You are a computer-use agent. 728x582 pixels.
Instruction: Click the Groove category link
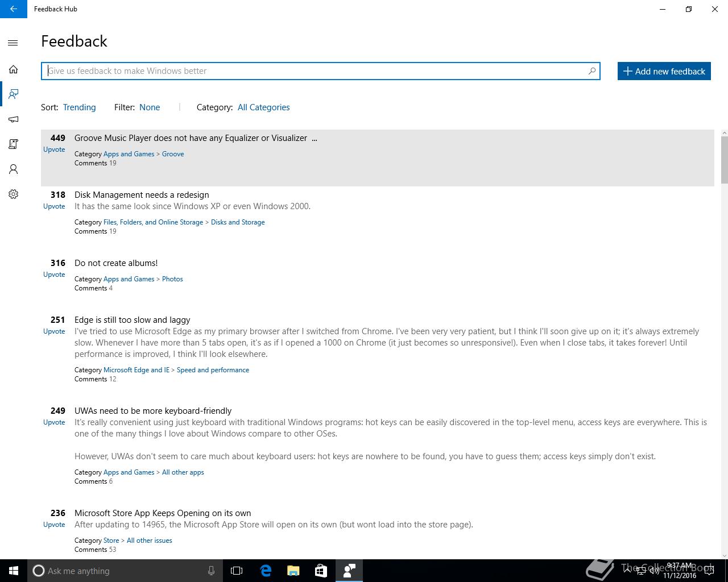173,154
